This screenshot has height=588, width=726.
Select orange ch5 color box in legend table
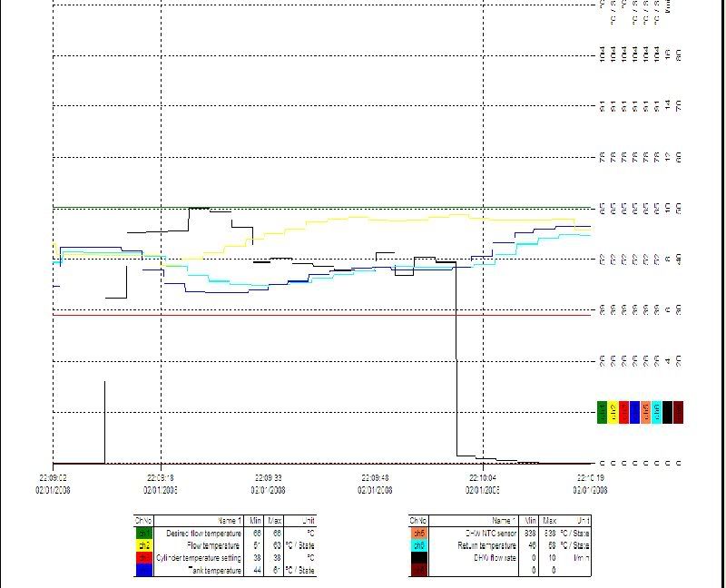[x=418, y=534]
